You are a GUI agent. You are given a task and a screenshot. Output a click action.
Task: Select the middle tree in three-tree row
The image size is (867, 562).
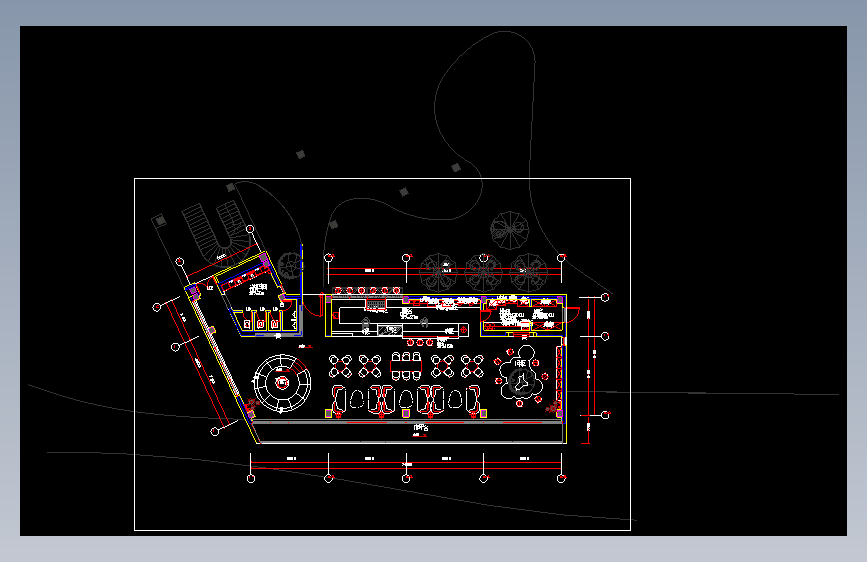pos(483,272)
